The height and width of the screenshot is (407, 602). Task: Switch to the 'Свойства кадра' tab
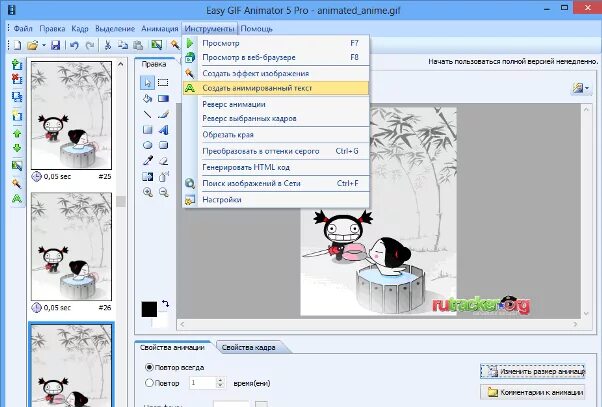coord(248,347)
